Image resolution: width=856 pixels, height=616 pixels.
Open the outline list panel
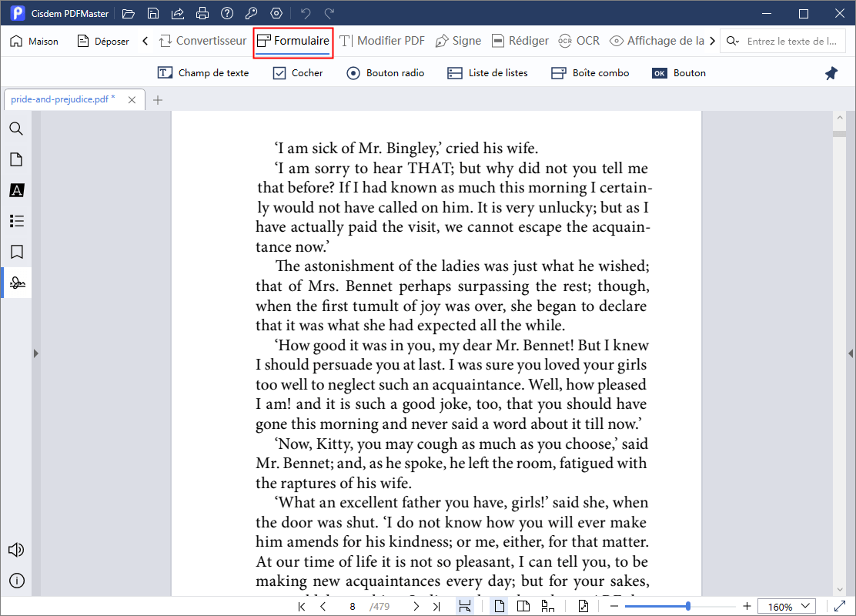[x=16, y=221]
